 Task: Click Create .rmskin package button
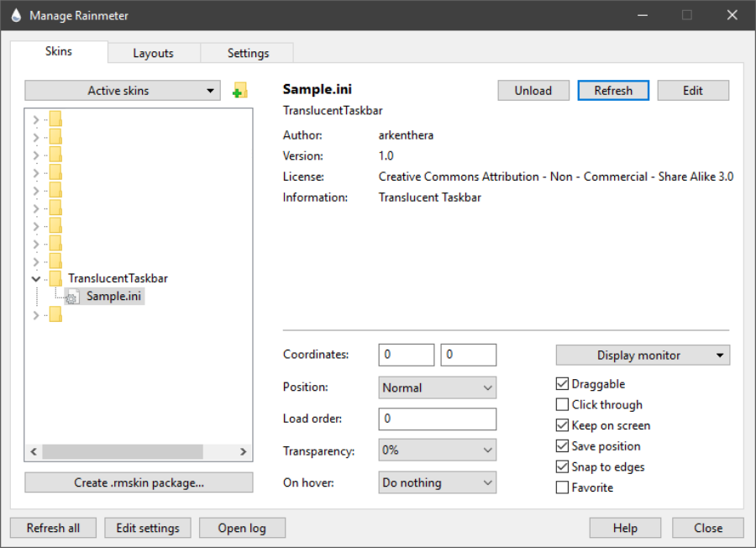coord(139,482)
